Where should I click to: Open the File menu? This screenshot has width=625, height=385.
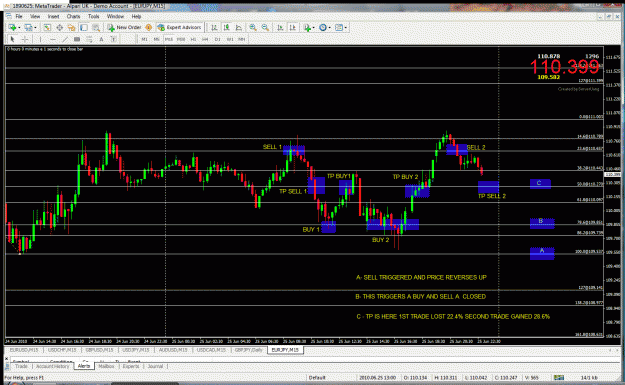(x=19, y=16)
